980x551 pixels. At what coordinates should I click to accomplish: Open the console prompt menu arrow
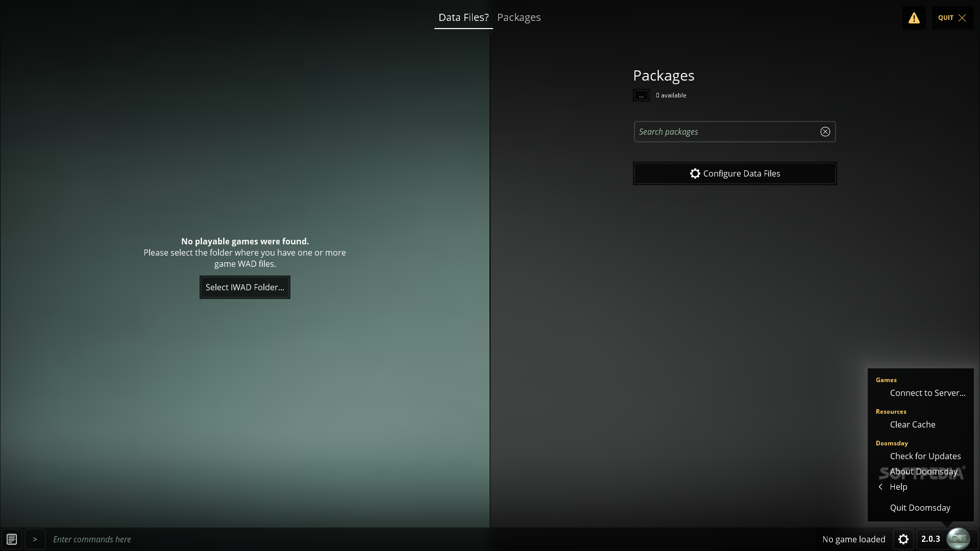coord(35,539)
